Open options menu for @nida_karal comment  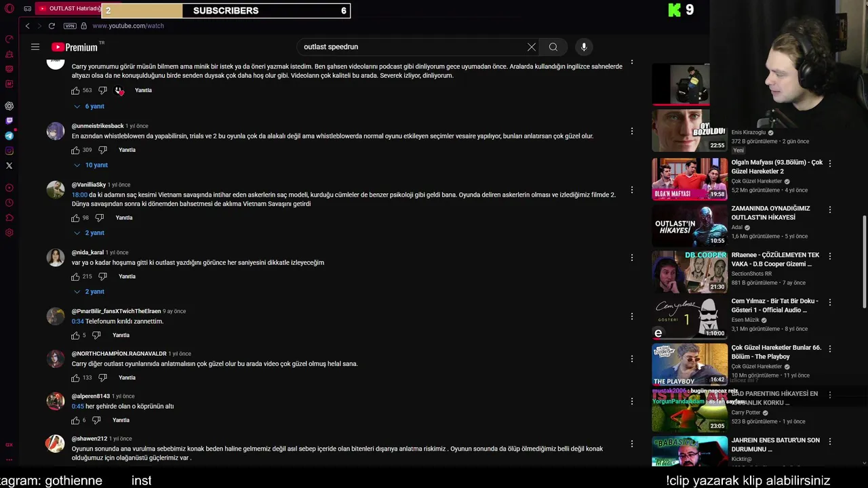click(x=631, y=258)
